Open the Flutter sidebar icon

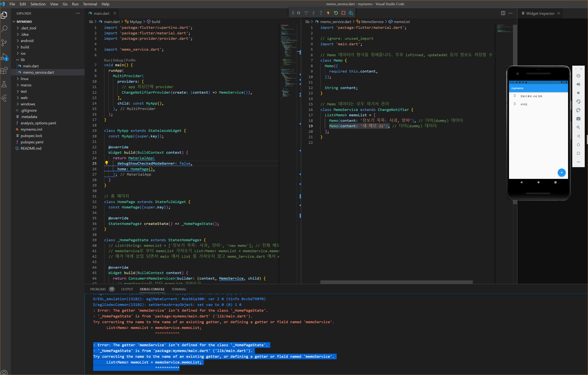(x=4, y=98)
